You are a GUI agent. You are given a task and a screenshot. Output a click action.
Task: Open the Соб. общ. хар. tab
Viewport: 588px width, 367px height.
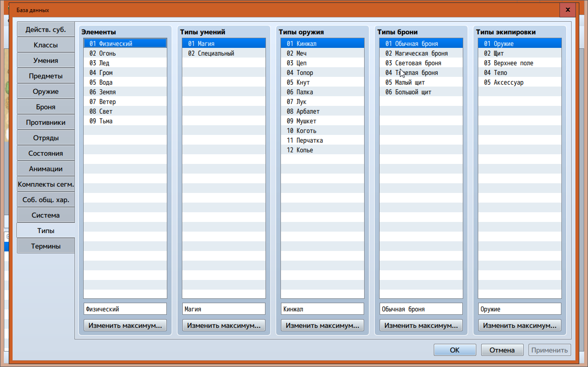[x=46, y=200]
